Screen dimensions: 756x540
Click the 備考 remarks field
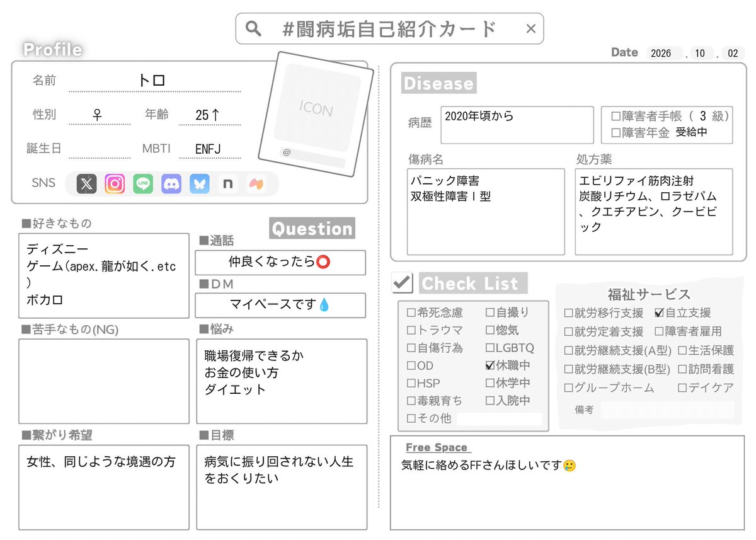[x=667, y=410]
